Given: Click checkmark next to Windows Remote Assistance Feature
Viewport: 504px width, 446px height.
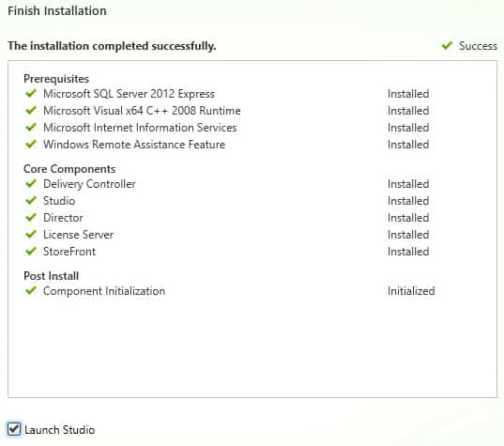Looking at the screenshot, I should point(31,144).
